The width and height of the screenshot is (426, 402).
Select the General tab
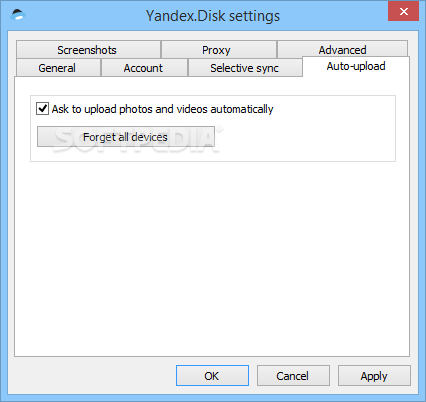(x=58, y=68)
